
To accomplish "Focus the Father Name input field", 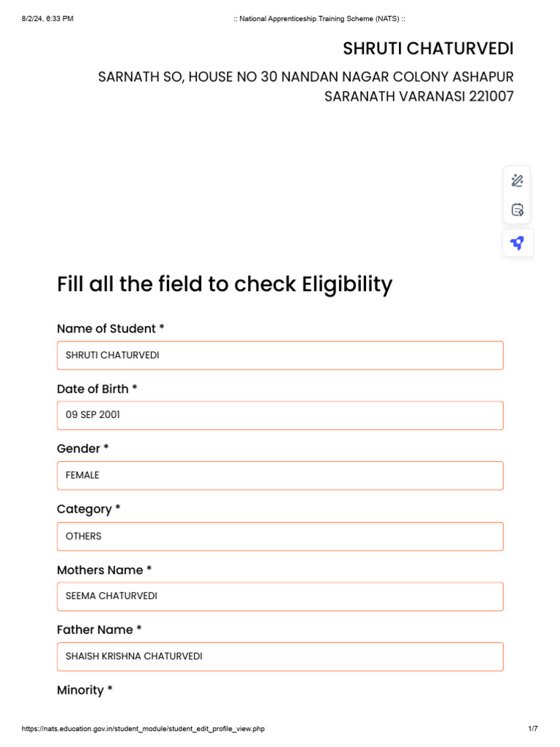I will click(280, 657).
